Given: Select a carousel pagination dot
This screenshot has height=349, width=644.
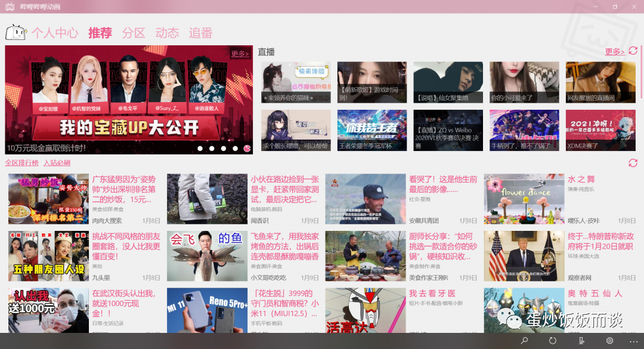Looking at the screenshot, I should (x=212, y=149).
